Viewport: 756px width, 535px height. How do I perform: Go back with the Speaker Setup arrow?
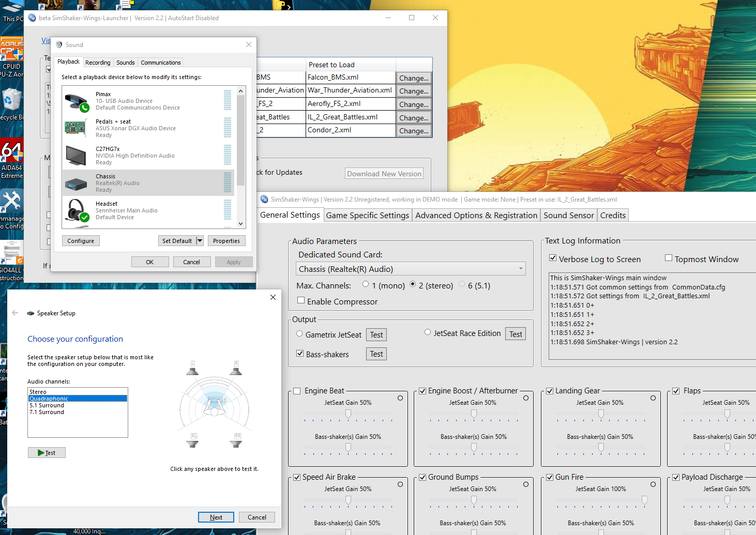[x=15, y=313]
